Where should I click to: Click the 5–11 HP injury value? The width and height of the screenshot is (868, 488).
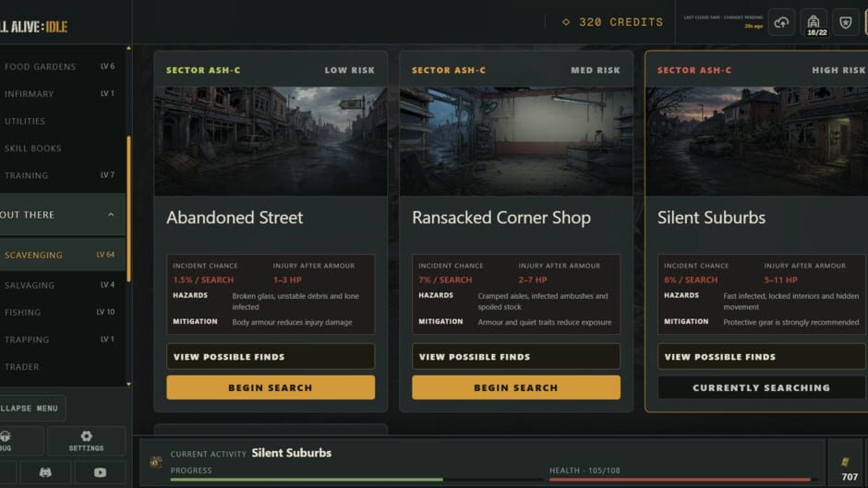click(x=780, y=280)
